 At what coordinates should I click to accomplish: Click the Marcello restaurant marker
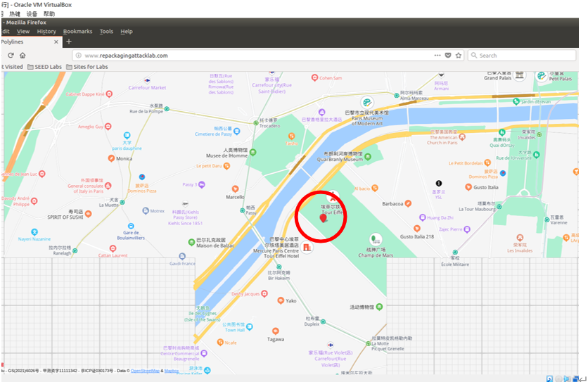pyautogui.click(x=235, y=189)
